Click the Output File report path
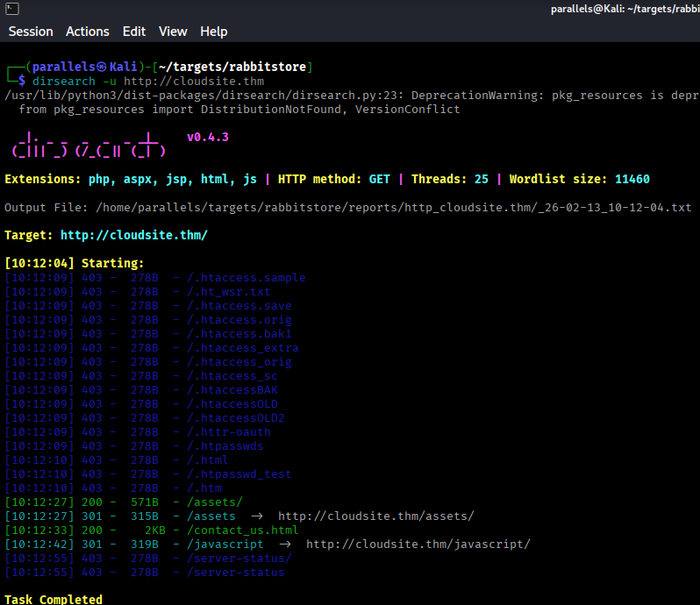Viewport: 700px width, 605px height. coord(393,208)
